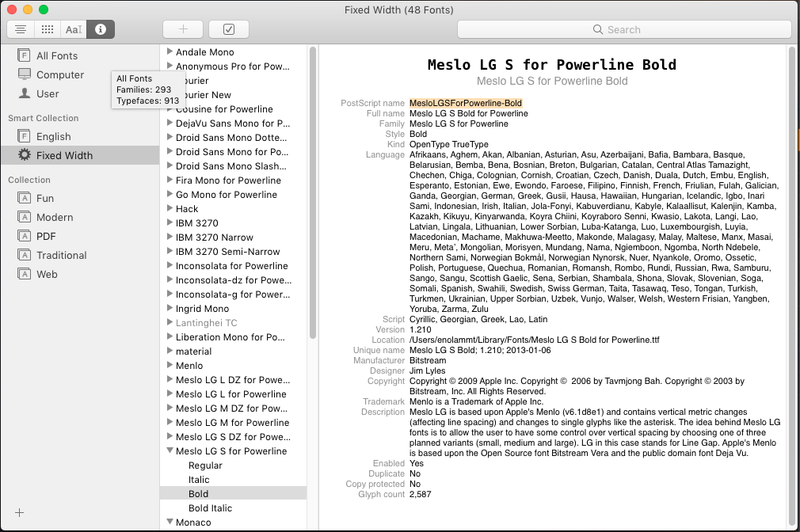
Task: Expand Fira Mono for Powerline family
Action: click(x=170, y=180)
